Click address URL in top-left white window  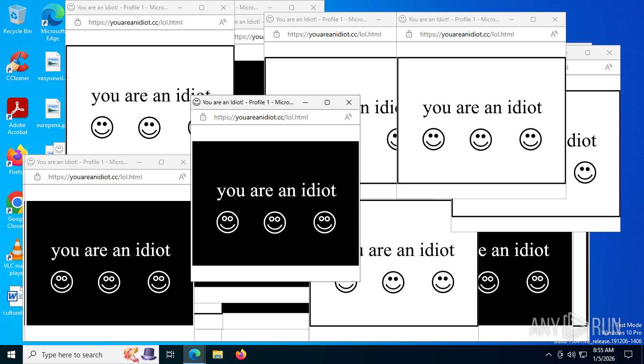(135, 22)
